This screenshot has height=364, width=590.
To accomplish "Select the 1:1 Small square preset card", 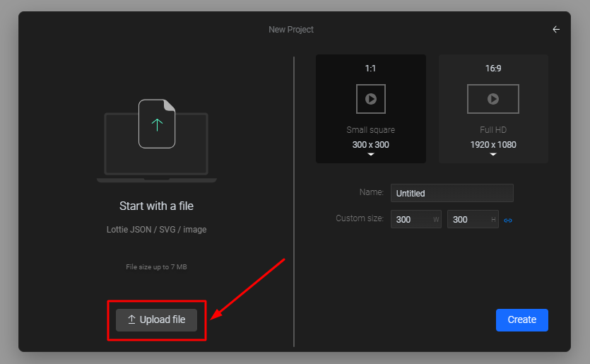I will pos(371,109).
